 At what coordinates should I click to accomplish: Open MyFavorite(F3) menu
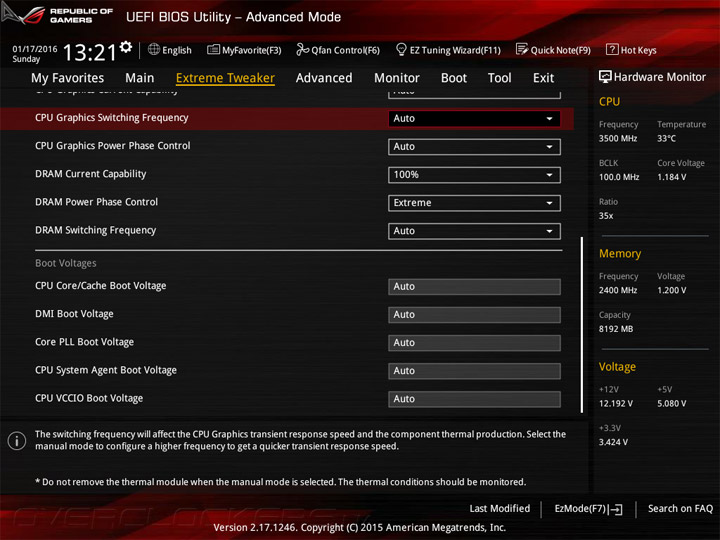click(x=244, y=50)
